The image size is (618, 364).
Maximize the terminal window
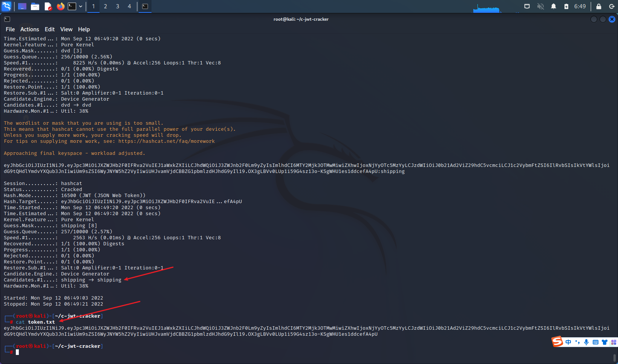point(603,19)
